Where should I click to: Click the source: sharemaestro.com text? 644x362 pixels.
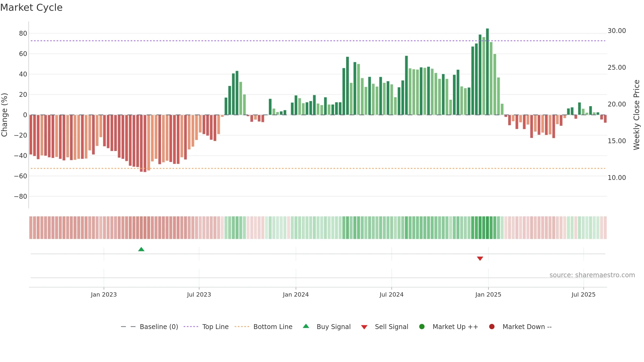pyautogui.click(x=592, y=275)
